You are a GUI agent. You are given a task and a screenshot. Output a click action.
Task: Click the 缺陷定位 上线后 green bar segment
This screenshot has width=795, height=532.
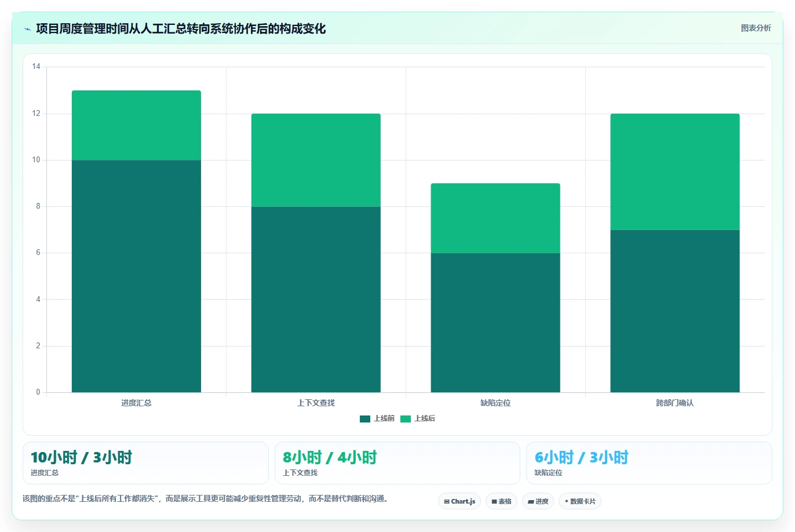coord(495,218)
